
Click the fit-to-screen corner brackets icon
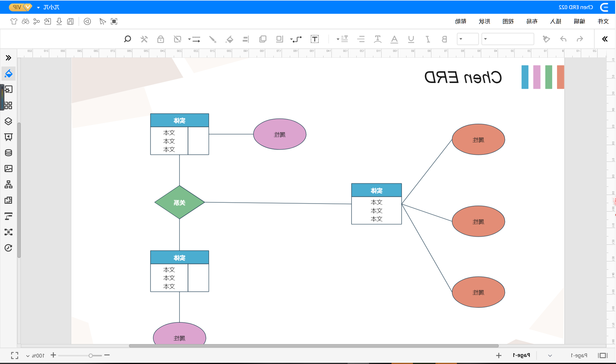pos(15,356)
